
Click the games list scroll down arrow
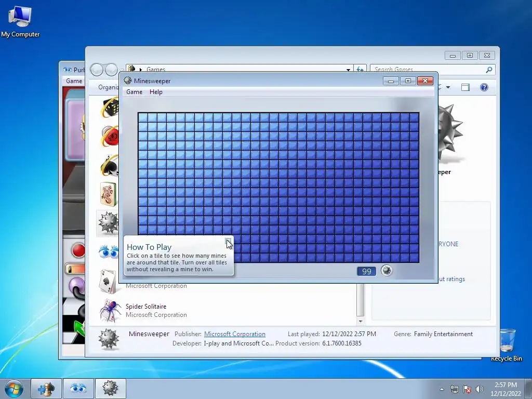tap(361, 321)
